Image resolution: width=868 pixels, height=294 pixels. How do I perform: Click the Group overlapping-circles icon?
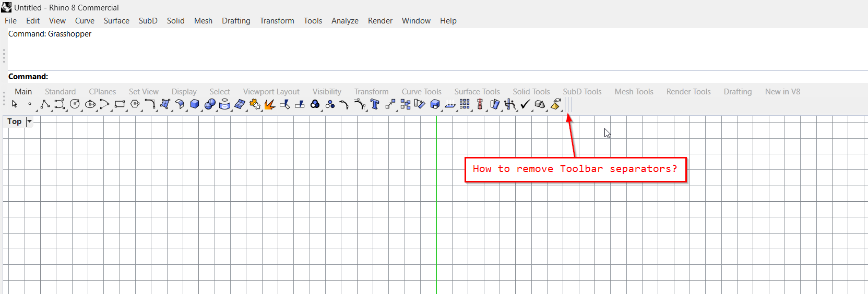click(315, 104)
